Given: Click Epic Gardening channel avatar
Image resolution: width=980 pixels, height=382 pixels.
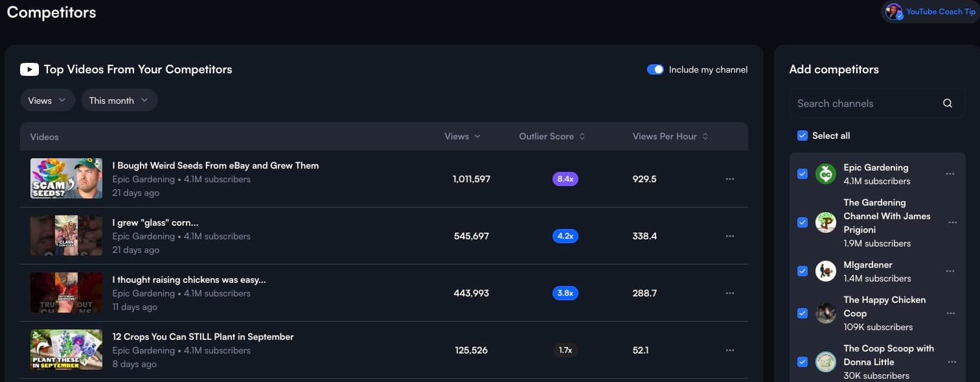Looking at the screenshot, I should pos(826,174).
